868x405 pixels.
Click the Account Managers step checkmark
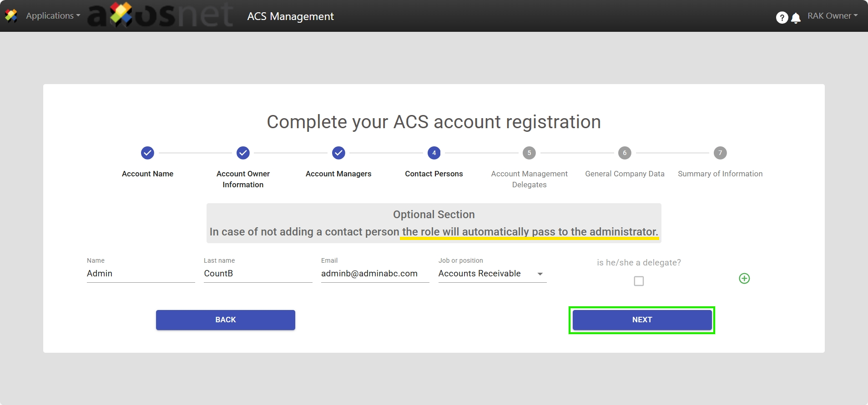tap(338, 153)
